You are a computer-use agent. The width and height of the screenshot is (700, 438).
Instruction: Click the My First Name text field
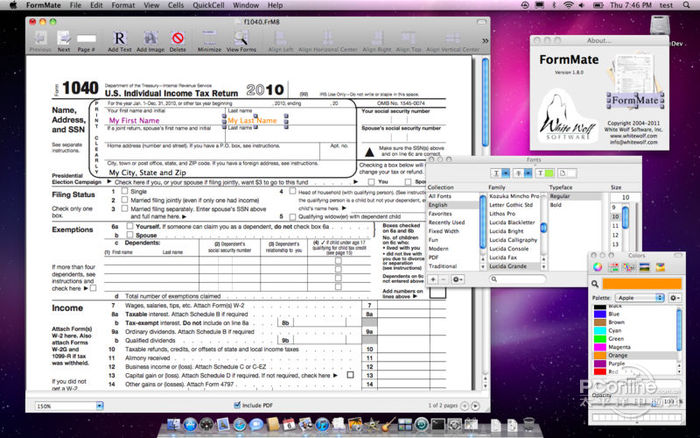(x=134, y=121)
